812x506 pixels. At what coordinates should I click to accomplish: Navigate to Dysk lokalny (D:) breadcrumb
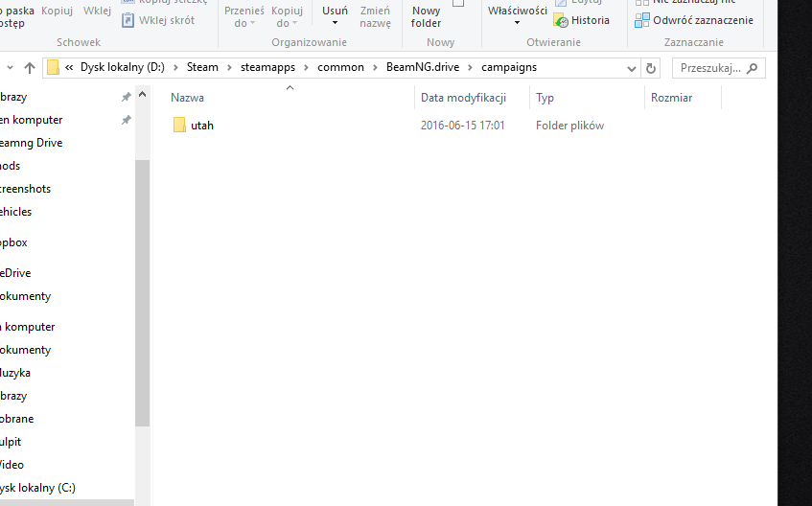122,67
